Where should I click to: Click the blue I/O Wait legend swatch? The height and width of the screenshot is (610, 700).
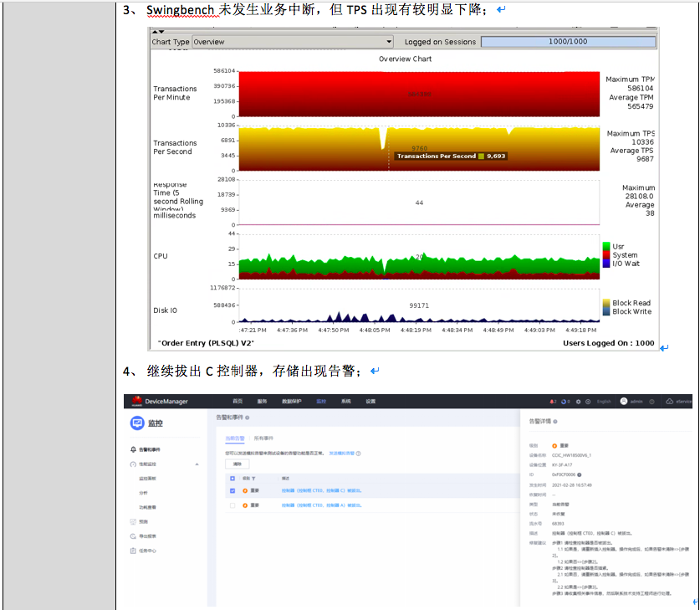click(606, 264)
